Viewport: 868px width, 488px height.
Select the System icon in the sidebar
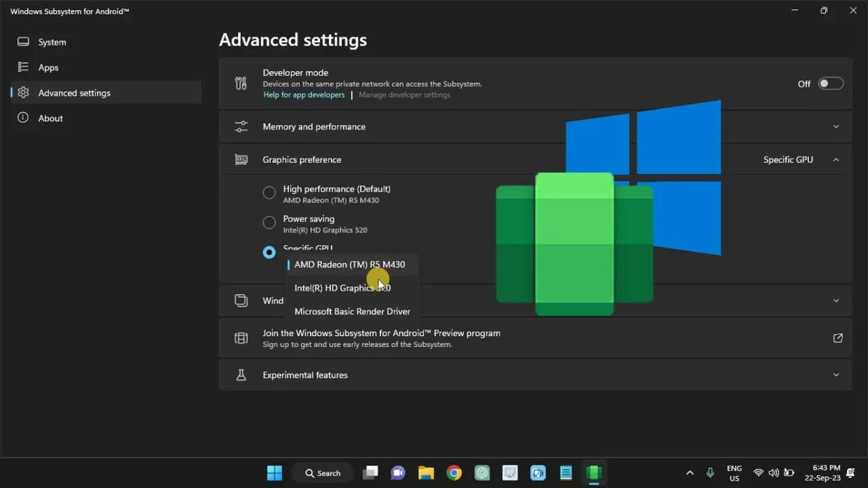pos(24,41)
